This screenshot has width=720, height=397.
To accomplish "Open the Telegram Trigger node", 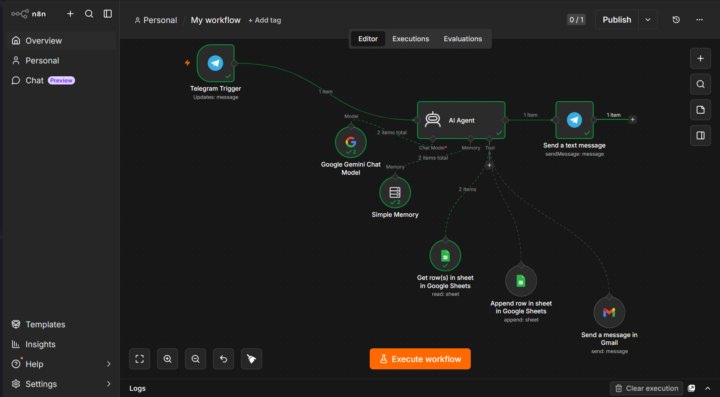I will point(215,63).
